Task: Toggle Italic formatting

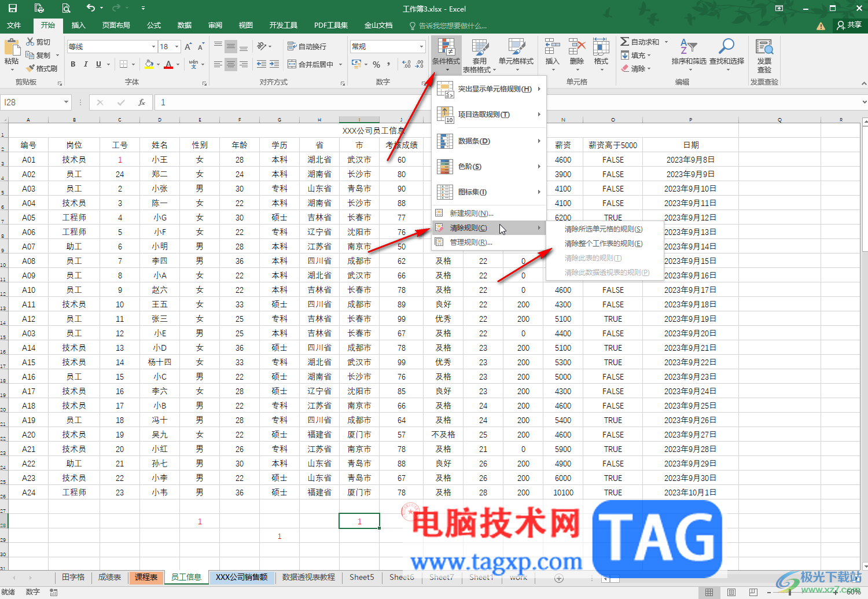Action: (x=86, y=64)
